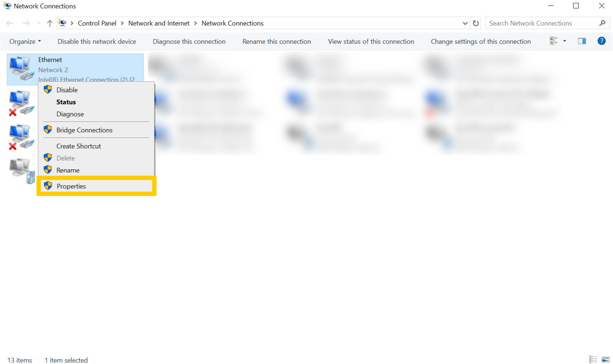Screen dimensions: 613x364
Task: Select the grey adapter with server icon
Action: pyautogui.click(x=22, y=171)
